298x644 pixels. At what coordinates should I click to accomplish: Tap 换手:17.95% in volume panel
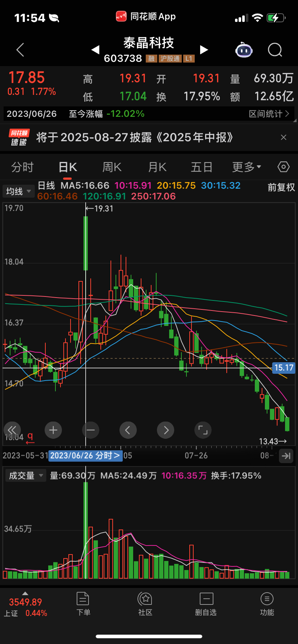point(236,476)
